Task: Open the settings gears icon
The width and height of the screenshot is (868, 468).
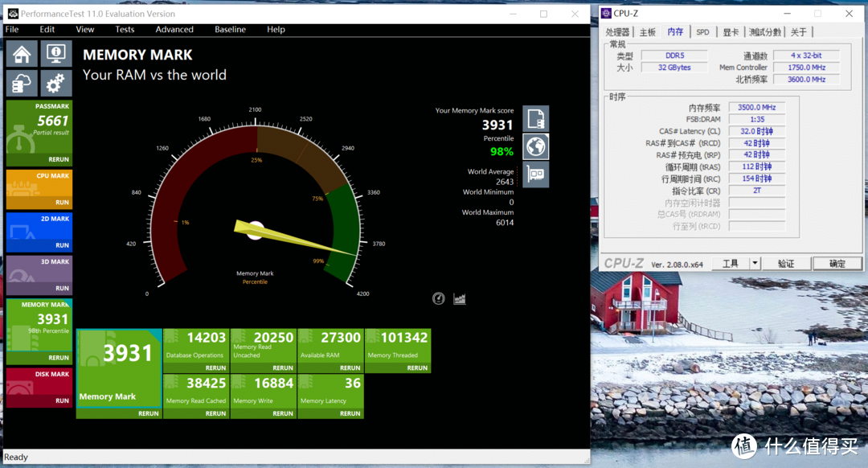Action: coord(55,84)
